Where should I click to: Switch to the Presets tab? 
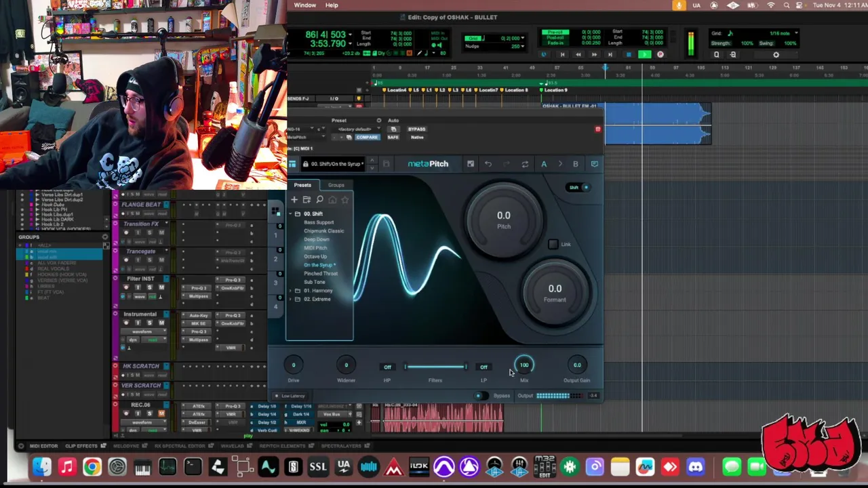[302, 185]
